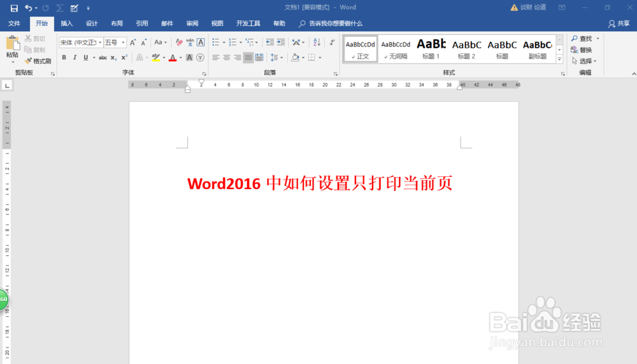Toggle Italic formatting

pyautogui.click(x=75, y=58)
